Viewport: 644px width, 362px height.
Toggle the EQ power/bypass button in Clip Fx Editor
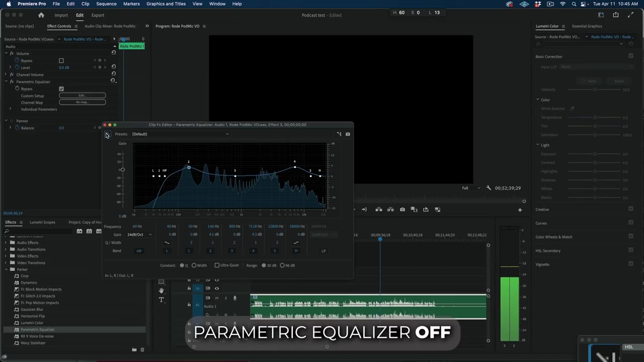pos(107,134)
